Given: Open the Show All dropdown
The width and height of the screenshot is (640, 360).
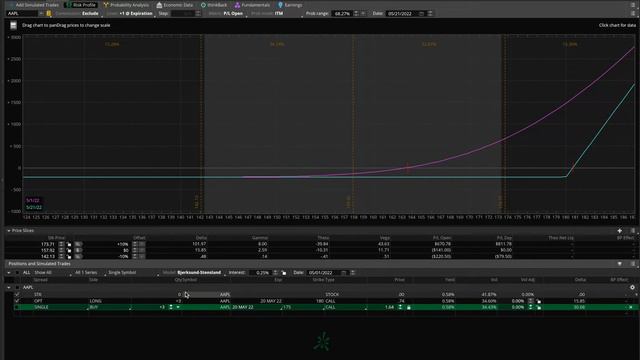Looking at the screenshot, I should pyautogui.click(x=52, y=273).
